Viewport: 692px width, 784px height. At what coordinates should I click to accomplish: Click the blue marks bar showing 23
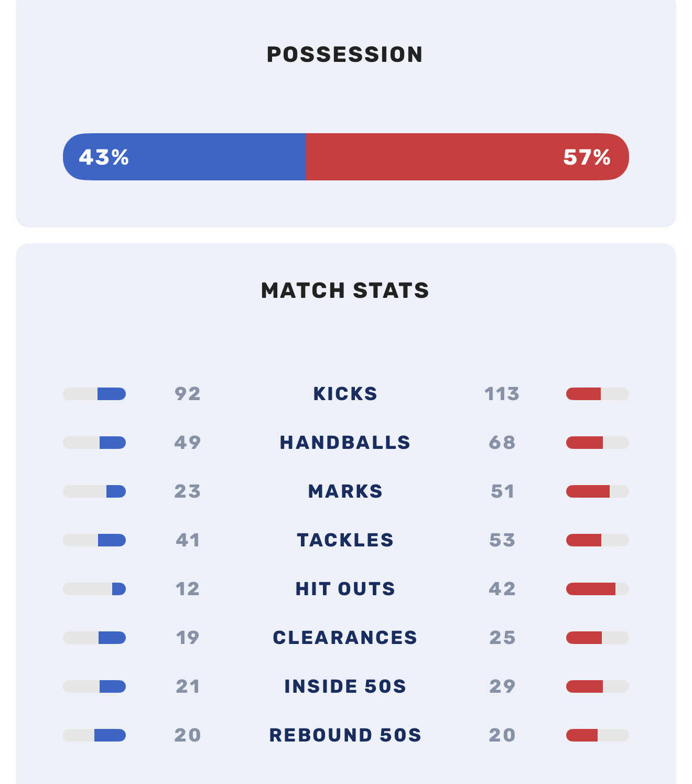(x=116, y=491)
